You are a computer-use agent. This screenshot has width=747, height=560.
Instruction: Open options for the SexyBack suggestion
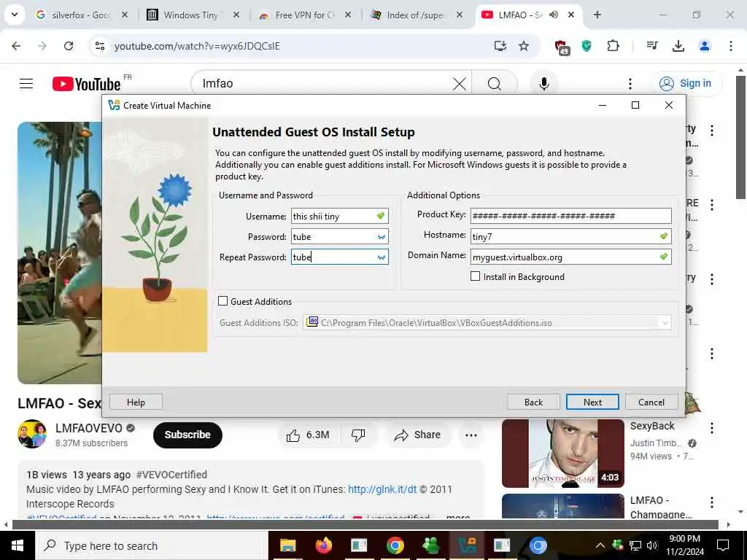[712, 427]
